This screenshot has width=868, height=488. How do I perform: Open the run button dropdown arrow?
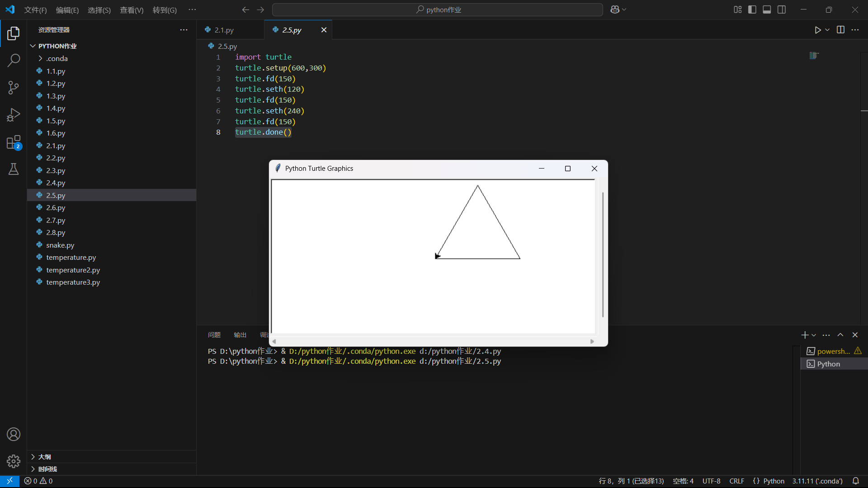827,30
